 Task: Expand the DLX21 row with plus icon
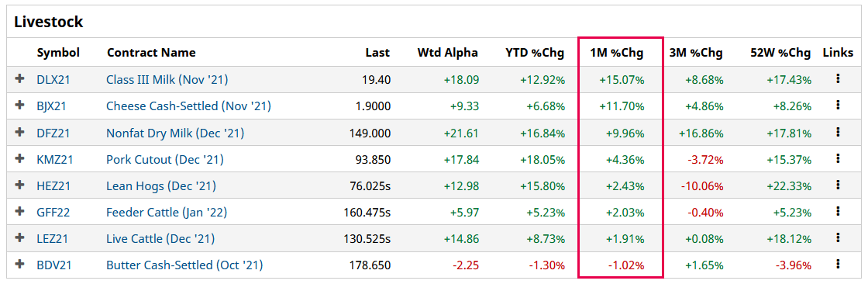pos(20,79)
